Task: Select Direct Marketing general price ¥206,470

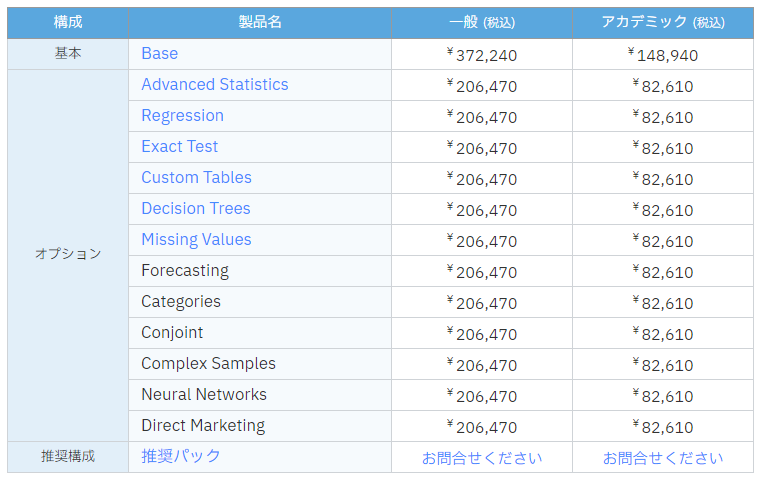Action: click(x=482, y=426)
